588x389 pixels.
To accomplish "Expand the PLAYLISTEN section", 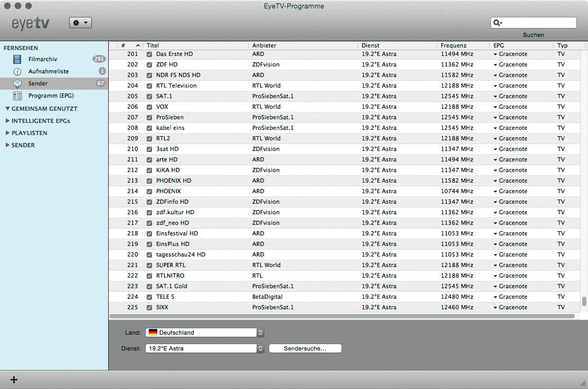I will click(7, 133).
